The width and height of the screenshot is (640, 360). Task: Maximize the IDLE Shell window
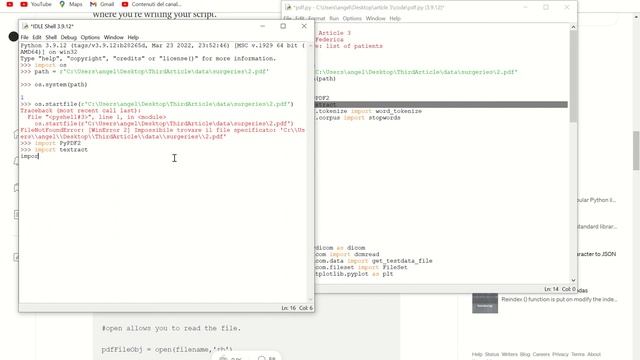click(x=283, y=26)
